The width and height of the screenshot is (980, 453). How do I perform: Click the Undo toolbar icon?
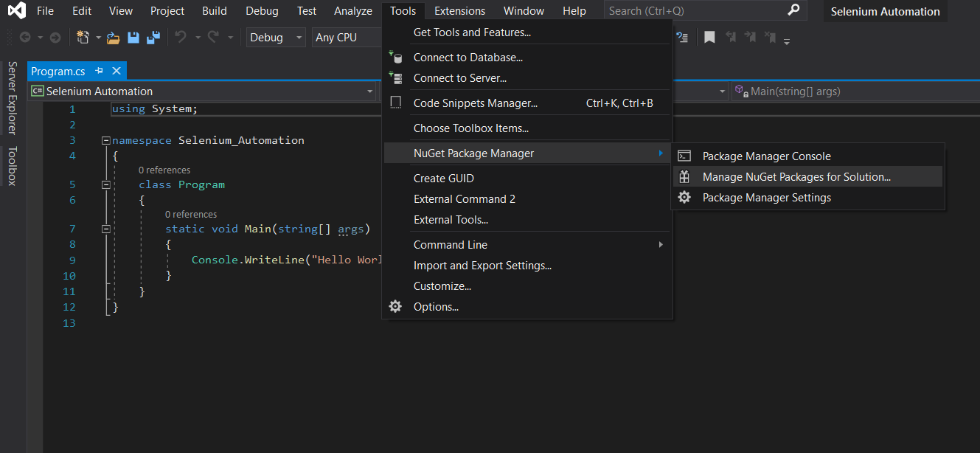click(x=179, y=37)
